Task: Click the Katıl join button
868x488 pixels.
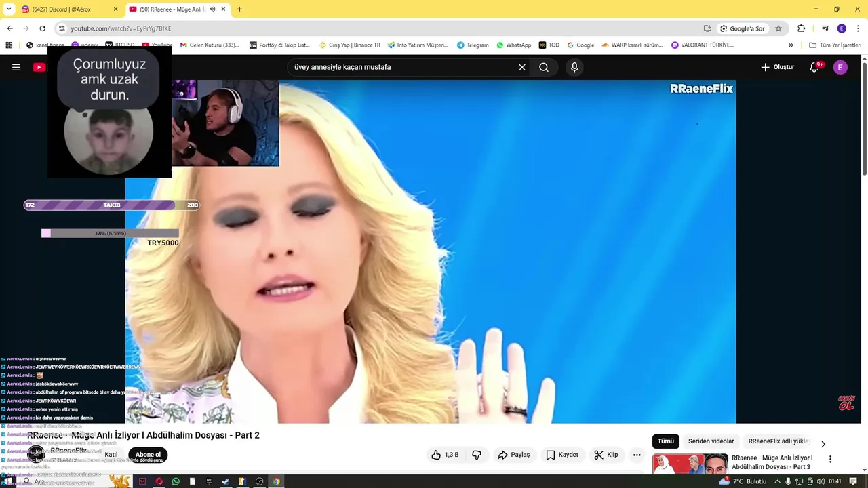Action: (x=111, y=455)
